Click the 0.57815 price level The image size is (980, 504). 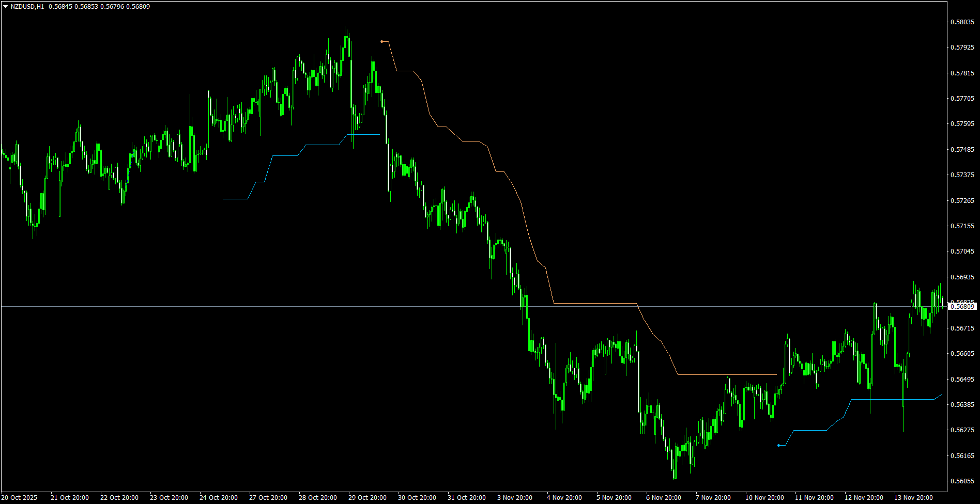[962, 73]
